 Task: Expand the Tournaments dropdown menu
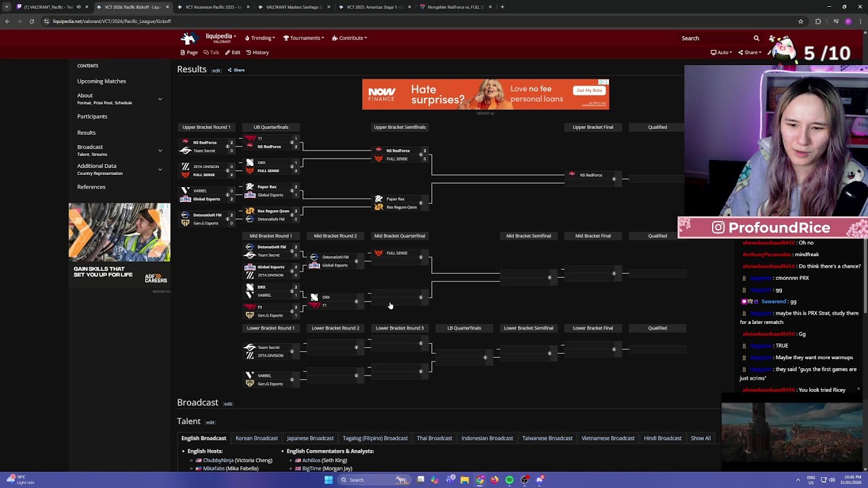[303, 38]
